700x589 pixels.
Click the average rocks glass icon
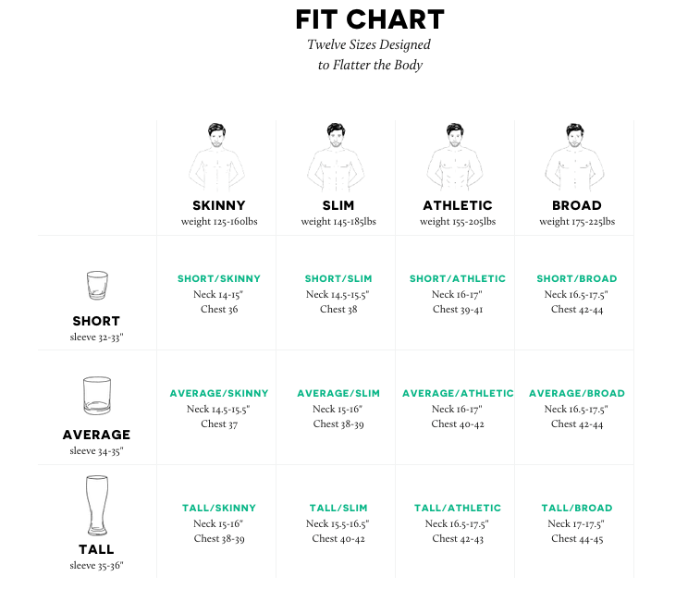[97, 396]
